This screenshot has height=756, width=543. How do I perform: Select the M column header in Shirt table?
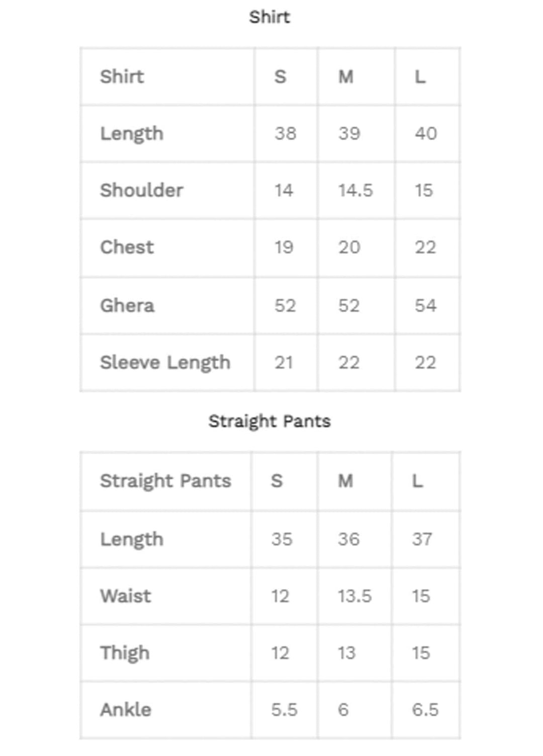(x=346, y=77)
